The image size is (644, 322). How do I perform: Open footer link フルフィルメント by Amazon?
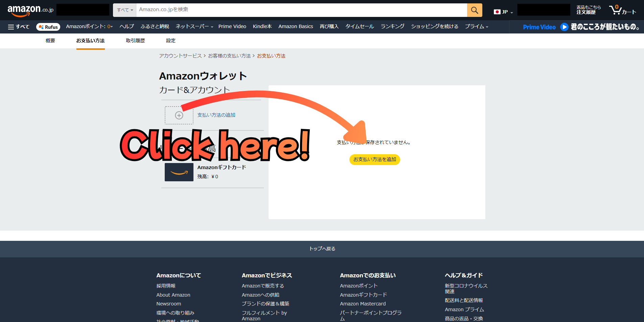[x=264, y=316]
